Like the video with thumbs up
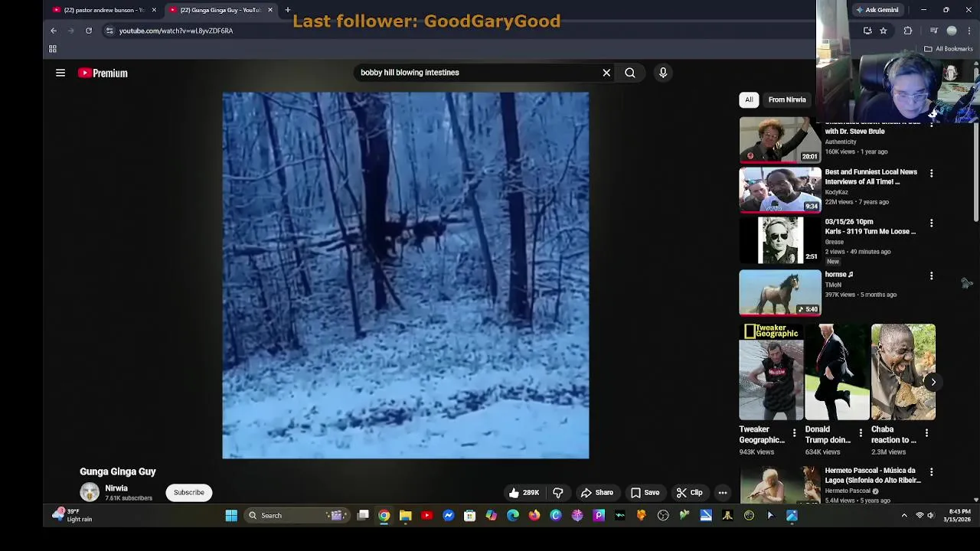 (524, 493)
